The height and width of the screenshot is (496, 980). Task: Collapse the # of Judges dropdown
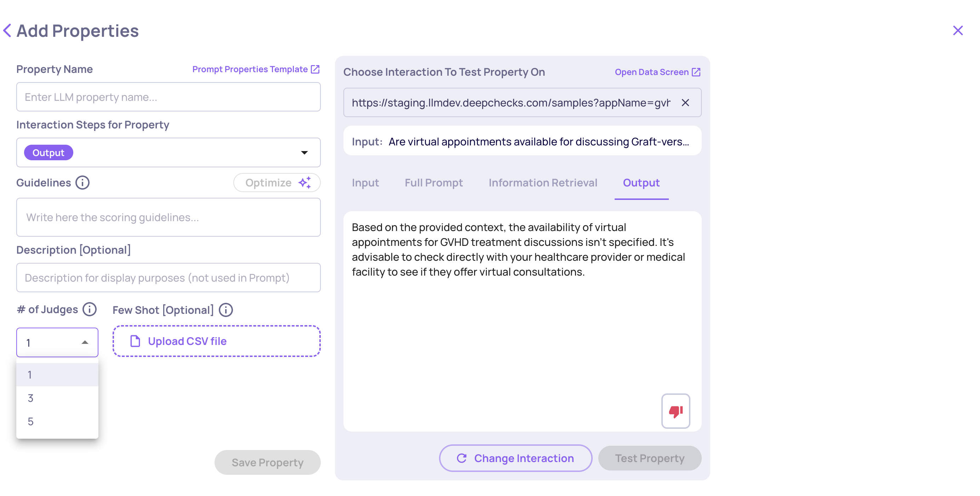pyautogui.click(x=85, y=342)
